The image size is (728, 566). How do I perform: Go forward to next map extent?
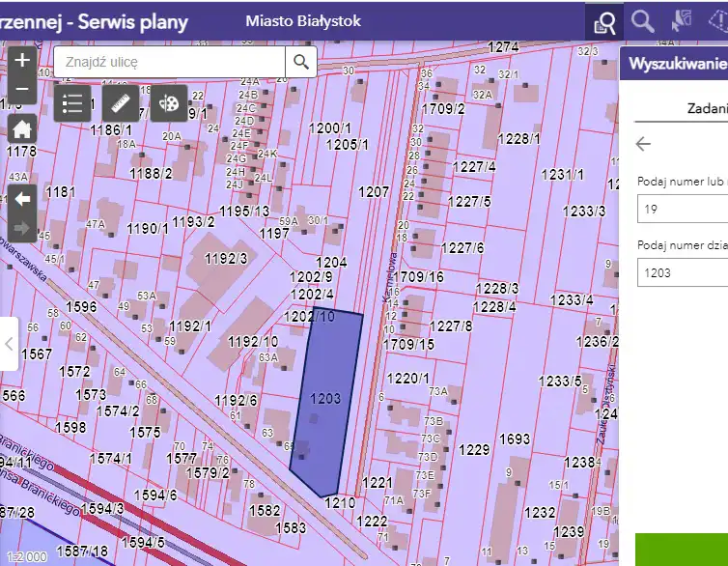(x=22, y=229)
